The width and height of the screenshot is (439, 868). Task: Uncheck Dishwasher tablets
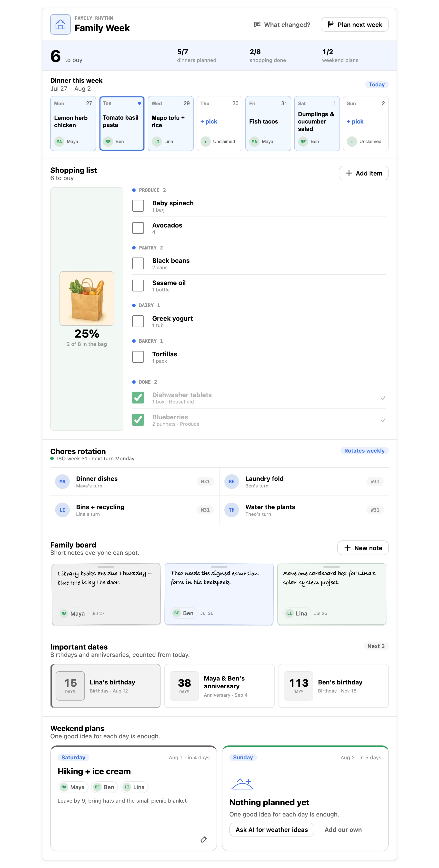138,398
